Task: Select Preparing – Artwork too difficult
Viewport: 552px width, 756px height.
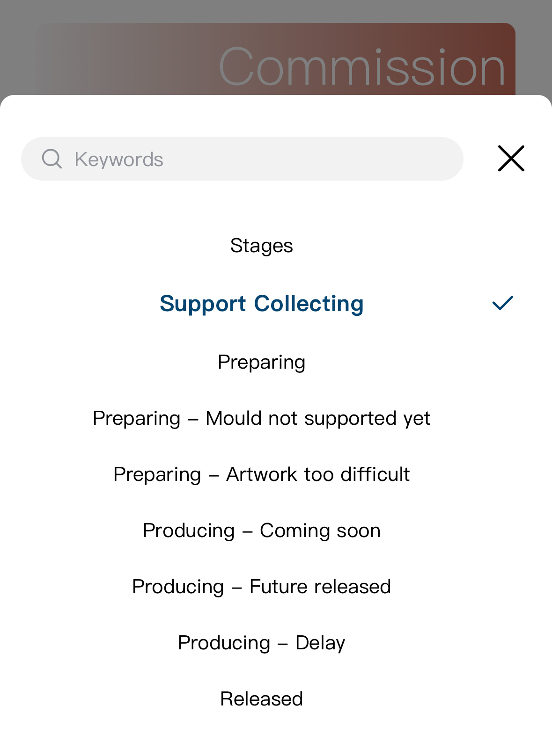Action: (x=261, y=474)
